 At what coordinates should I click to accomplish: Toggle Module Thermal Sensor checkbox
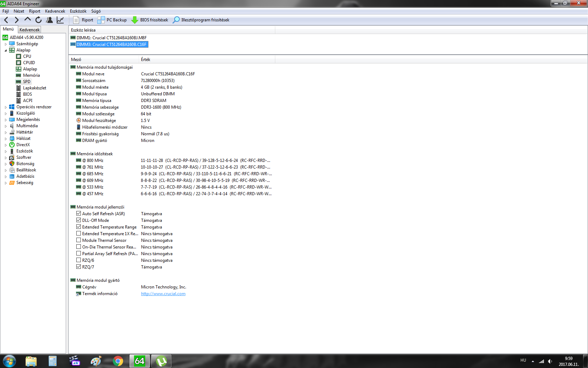78,240
